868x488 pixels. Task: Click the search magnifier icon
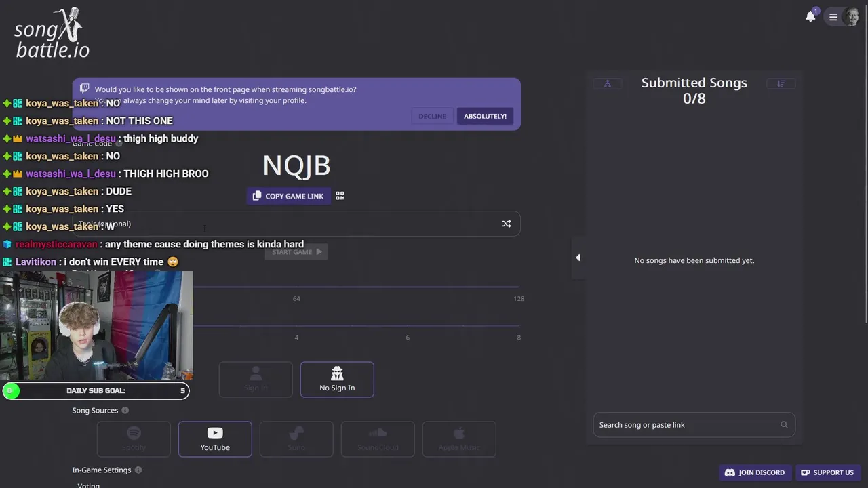point(784,425)
